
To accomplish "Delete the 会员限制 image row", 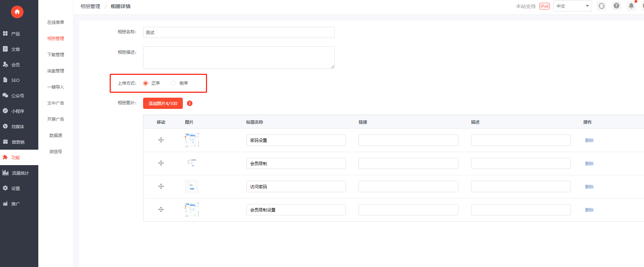I will point(589,163).
